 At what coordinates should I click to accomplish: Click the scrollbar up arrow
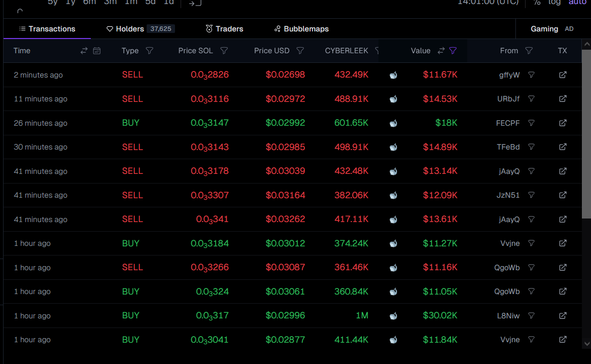(586, 45)
